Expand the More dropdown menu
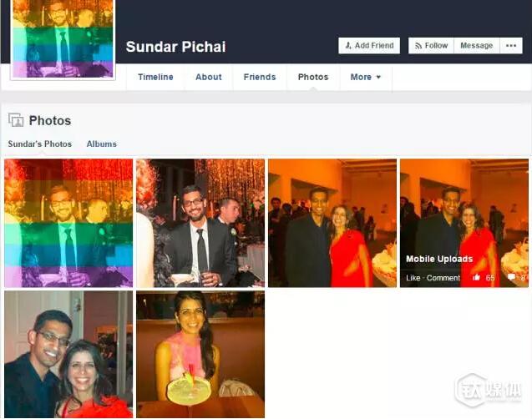 tap(366, 77)
